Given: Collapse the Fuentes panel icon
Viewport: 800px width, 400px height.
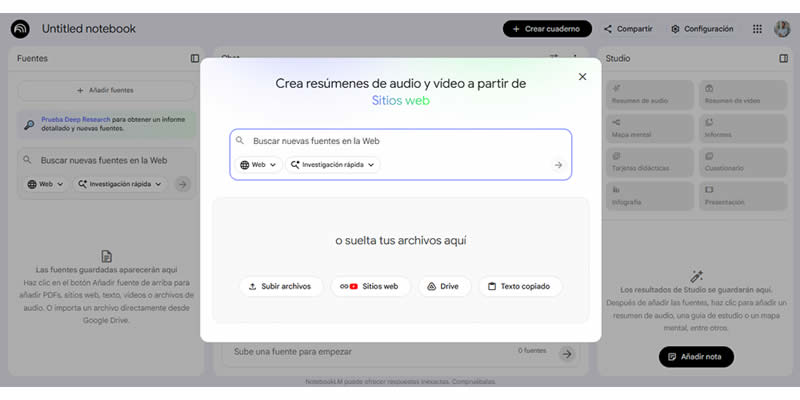Looking at the screenshot, I should (x=195, y=59).
